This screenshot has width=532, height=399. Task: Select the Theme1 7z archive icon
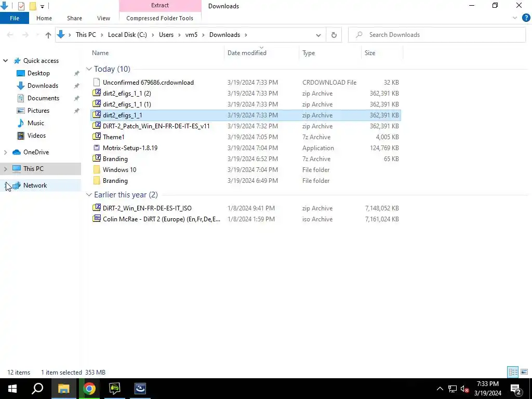[x=97, y=137]
